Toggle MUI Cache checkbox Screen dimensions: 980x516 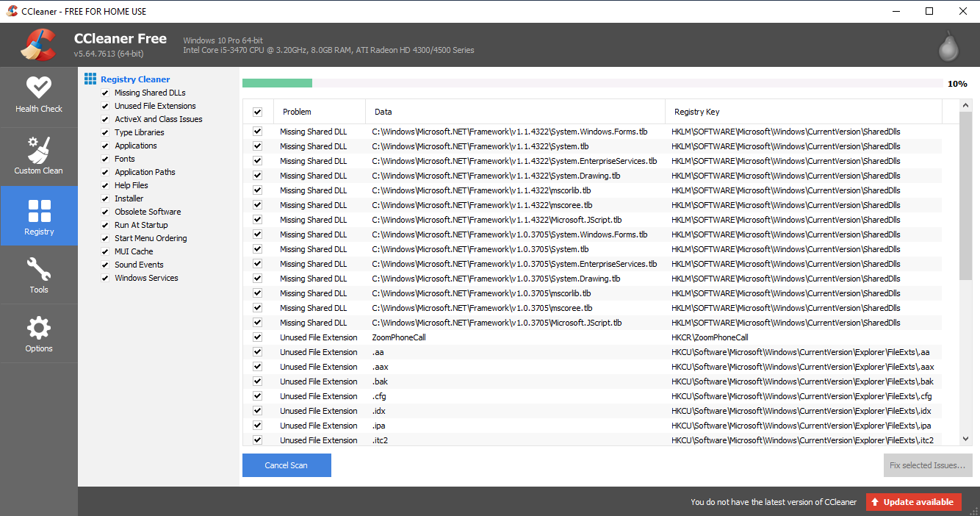(105, 252)
